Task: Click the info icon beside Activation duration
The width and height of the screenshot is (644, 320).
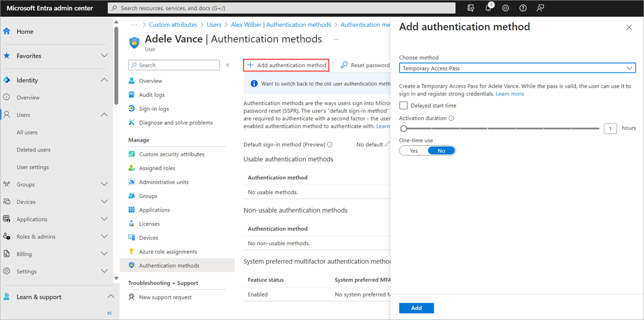Action: click(451, 118)
